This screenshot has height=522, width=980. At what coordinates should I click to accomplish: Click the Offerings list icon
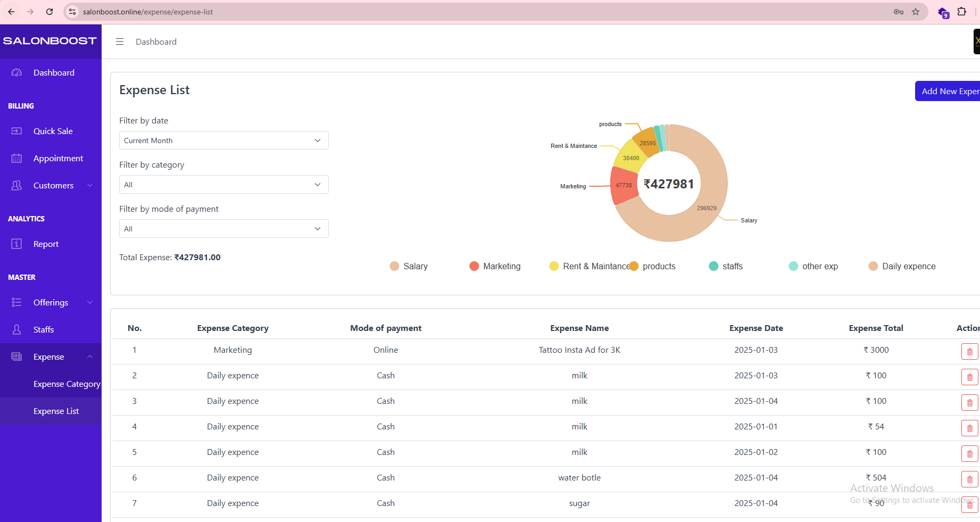point(16,302)
